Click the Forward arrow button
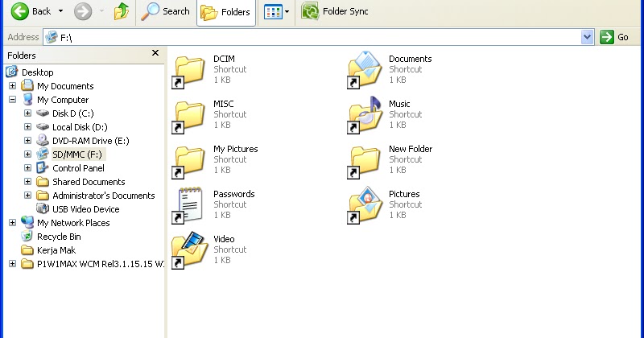Image resolution: width=644 pixels, height=338 pixels. [83, 11]
